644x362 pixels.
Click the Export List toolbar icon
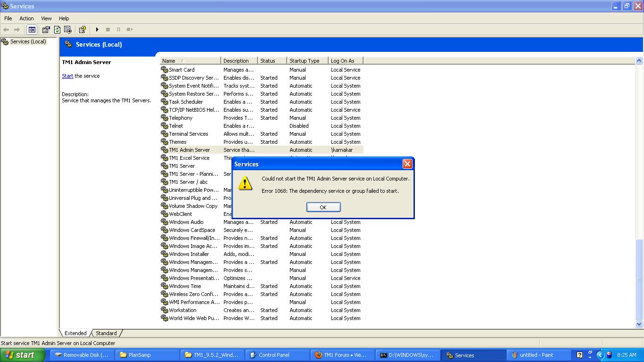coord(68,30)
